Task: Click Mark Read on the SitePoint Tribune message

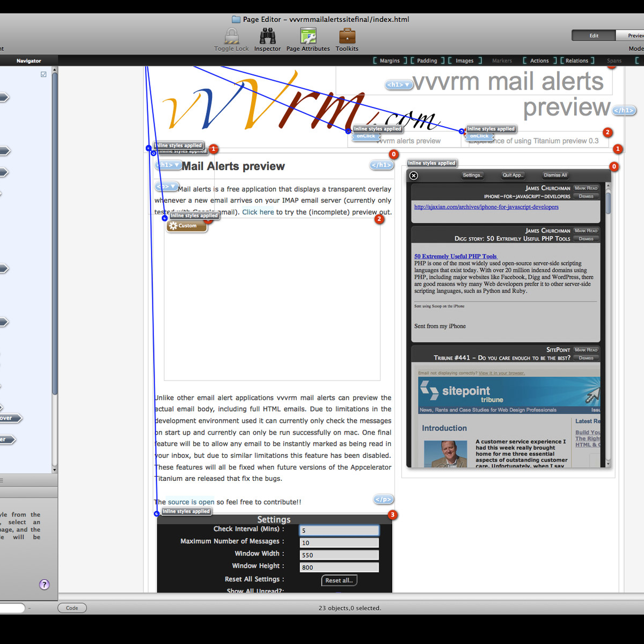Action: (x=586, y=350)
